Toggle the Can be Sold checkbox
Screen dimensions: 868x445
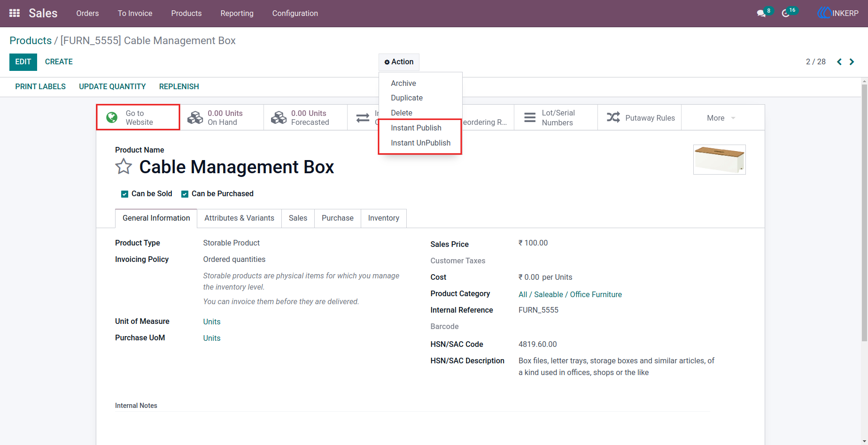point(124,194)
